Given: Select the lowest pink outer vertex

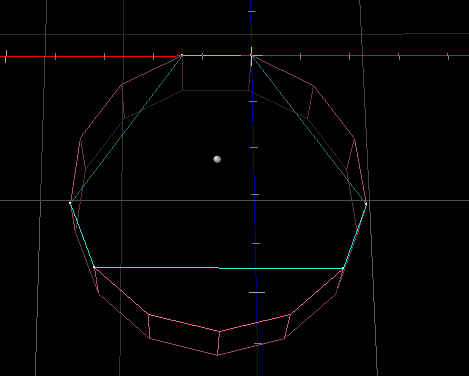Looking at the screenshot, I should 217,355.
